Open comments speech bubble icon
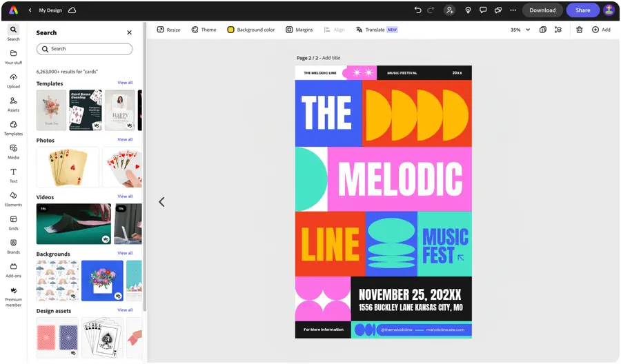Screen dimensions: 621x364 point(483,10)
